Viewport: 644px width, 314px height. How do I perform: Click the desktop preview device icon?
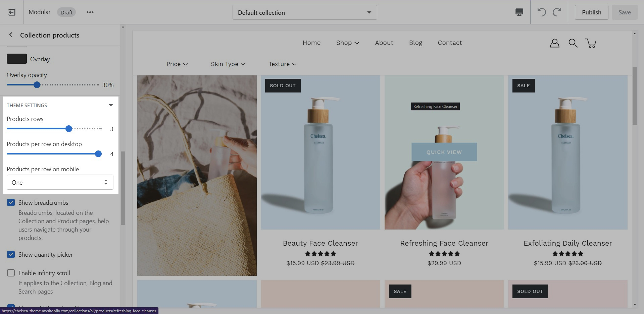click(519, 12)
